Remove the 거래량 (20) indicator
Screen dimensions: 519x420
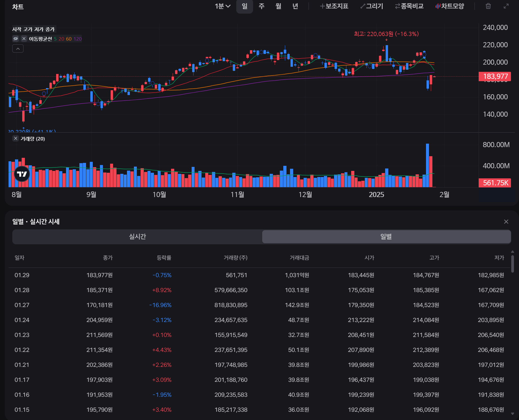16,138
